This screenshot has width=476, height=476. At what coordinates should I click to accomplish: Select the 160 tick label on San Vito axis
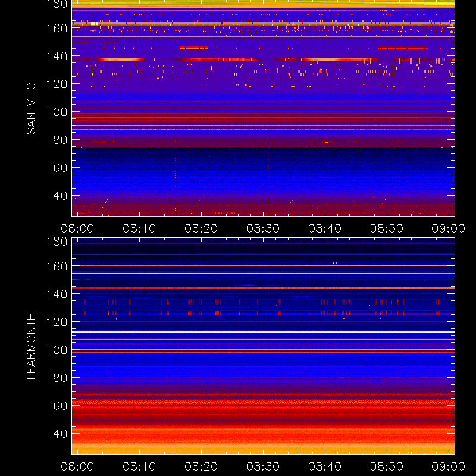click(x=57, y=28)
